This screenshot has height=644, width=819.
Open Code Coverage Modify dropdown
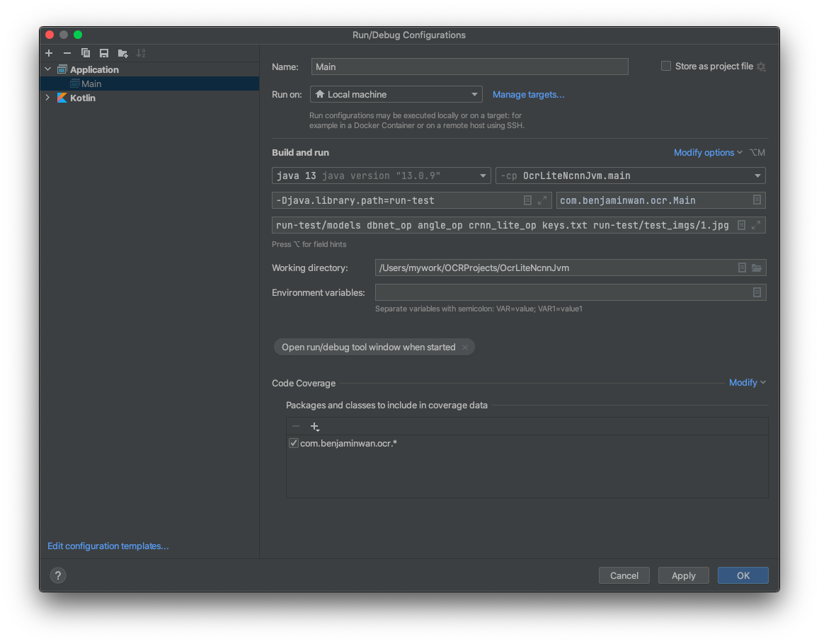[748, 383]
